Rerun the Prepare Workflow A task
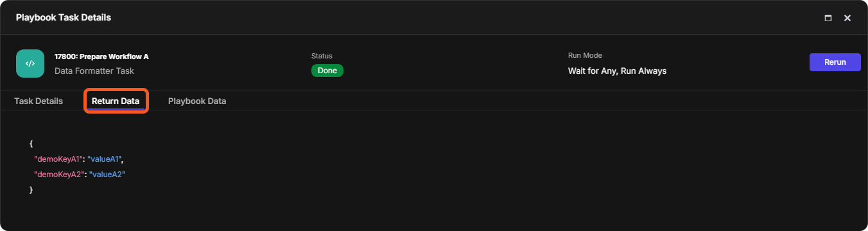868x231 pixels. tap(835, 62)
